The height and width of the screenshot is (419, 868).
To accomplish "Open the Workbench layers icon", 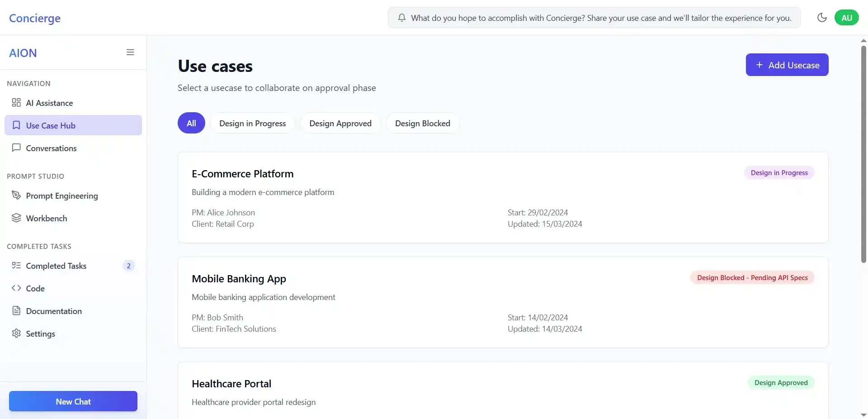I will click(16, 218).
